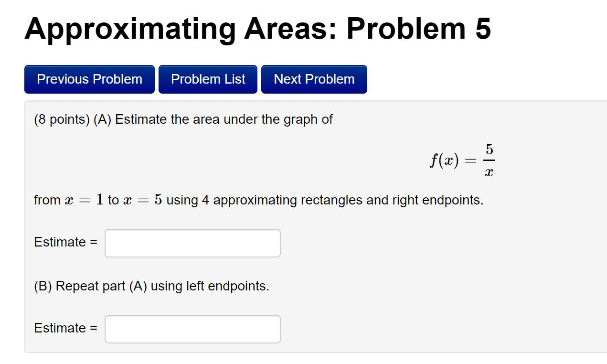Click the '(B) Repeat part (A)' sentence
The height and width of the screenshot is (364, 607).
(x=151, y=286)
